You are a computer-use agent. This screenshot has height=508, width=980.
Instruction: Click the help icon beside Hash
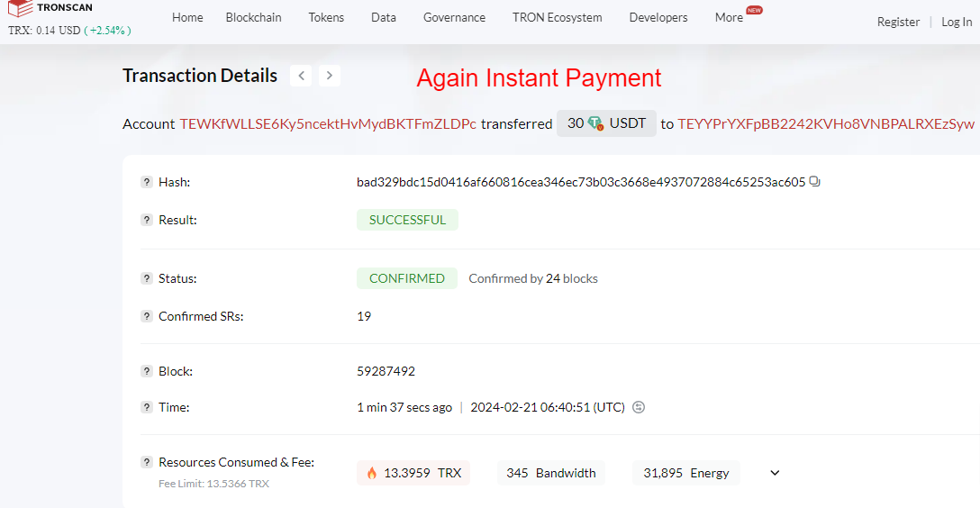[146, 182]
